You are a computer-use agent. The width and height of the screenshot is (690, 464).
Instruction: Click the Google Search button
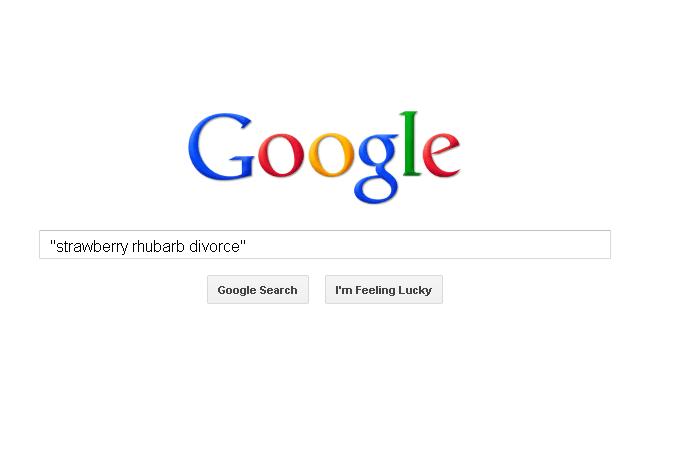click(258, 290)
